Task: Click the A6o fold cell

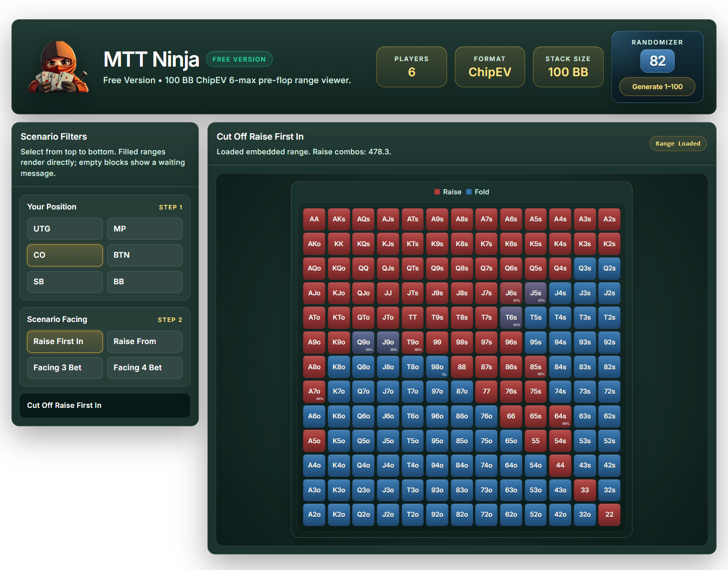Action: tap(314, 416)
